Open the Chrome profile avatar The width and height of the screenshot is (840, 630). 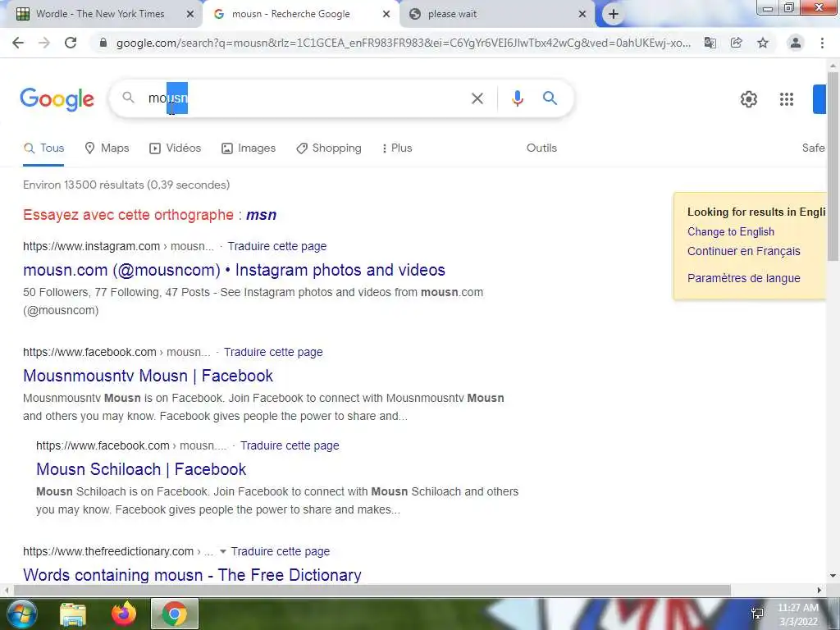796,43
